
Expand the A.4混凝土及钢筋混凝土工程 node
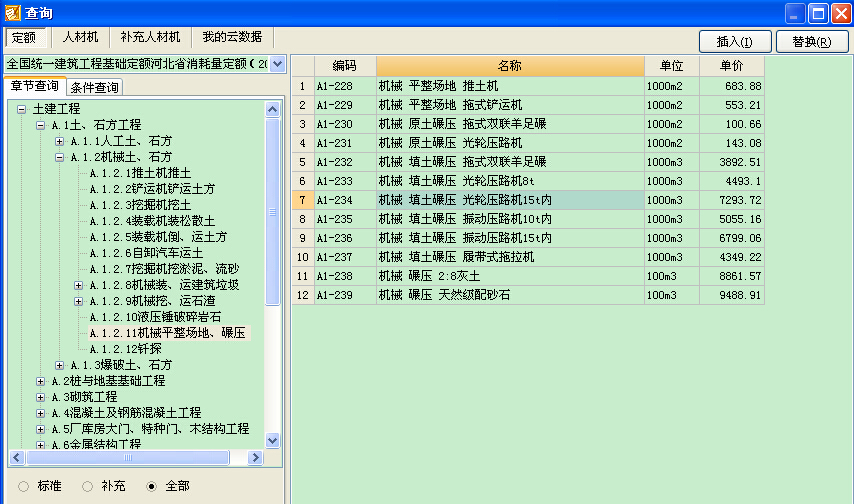40,413
